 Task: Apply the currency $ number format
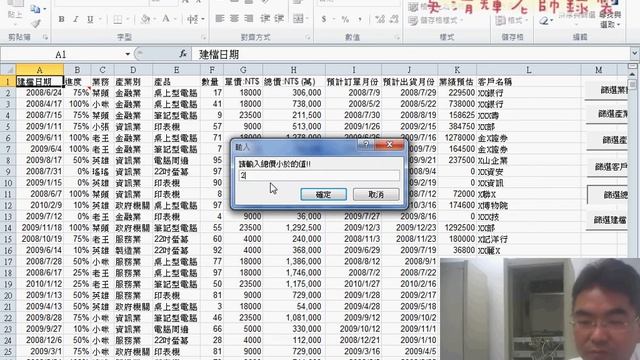point(324,19)
